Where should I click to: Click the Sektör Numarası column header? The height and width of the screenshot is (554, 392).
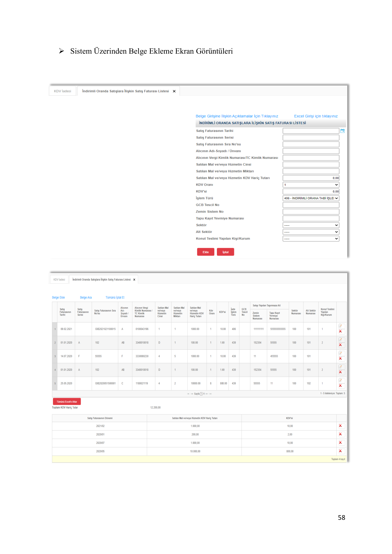(296, 312)
